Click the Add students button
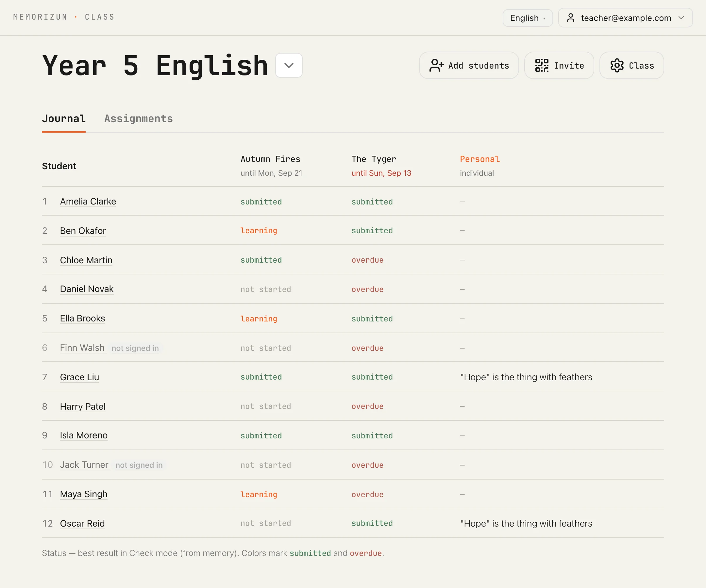 (469, 66)
